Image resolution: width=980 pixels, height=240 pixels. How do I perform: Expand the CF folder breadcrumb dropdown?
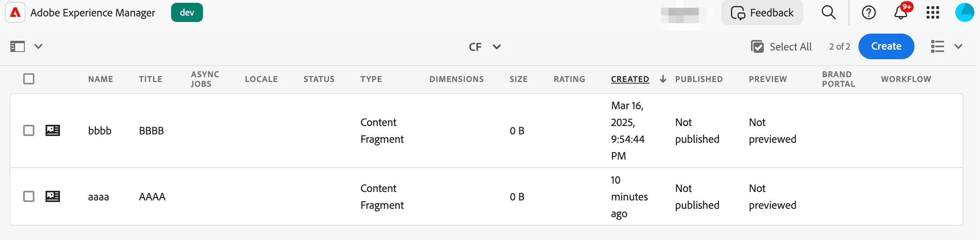[x=496, y=47]
